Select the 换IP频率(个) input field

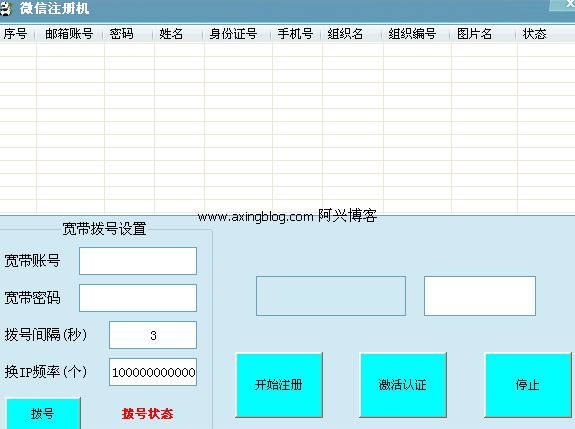coord(153,372)
